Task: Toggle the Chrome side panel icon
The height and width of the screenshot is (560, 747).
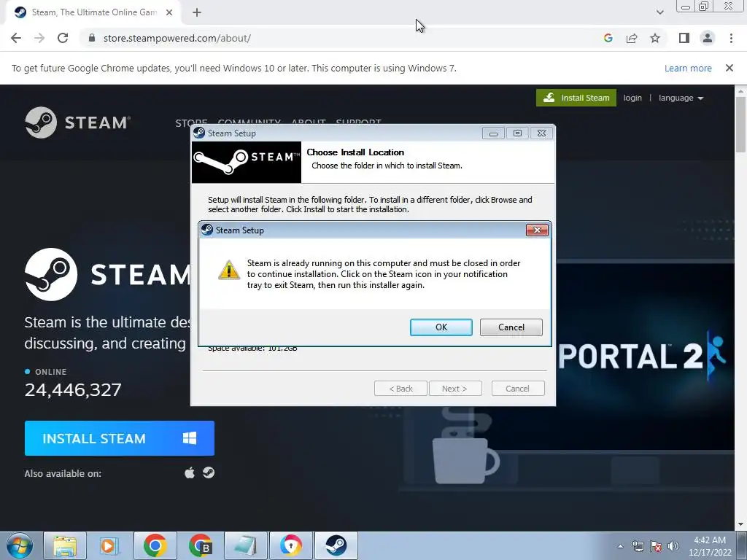Action: pos(684,38)
